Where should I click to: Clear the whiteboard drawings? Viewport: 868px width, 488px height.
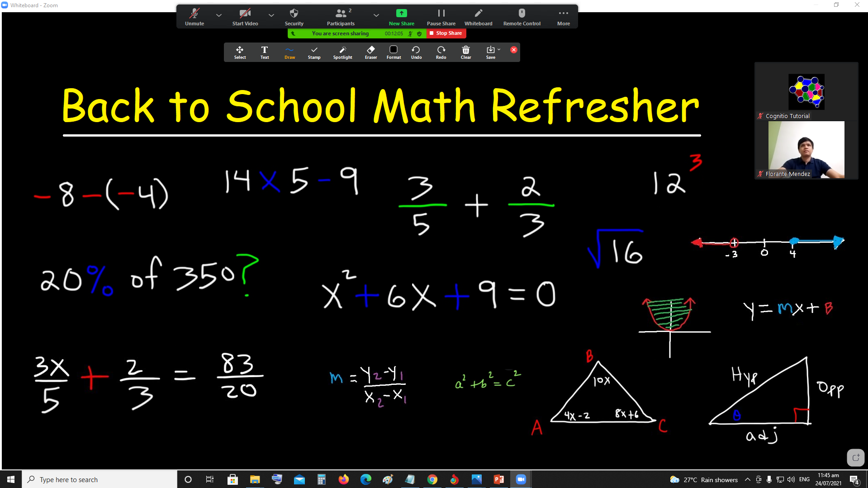coord(466,52)
